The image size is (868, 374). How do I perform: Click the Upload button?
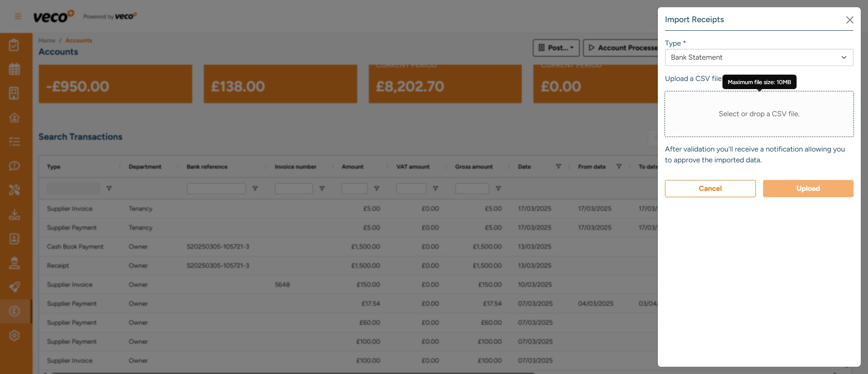pyautogui.click(x=808, y=189)
